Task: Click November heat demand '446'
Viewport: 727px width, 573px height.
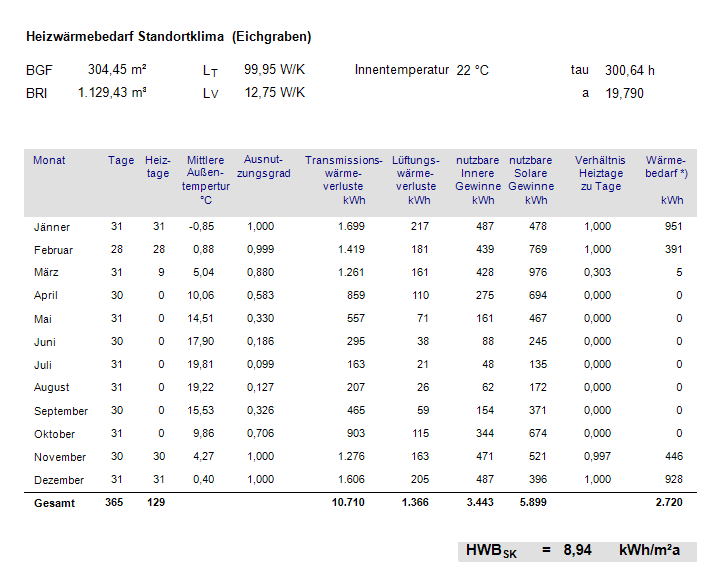Action: [674, 457]
